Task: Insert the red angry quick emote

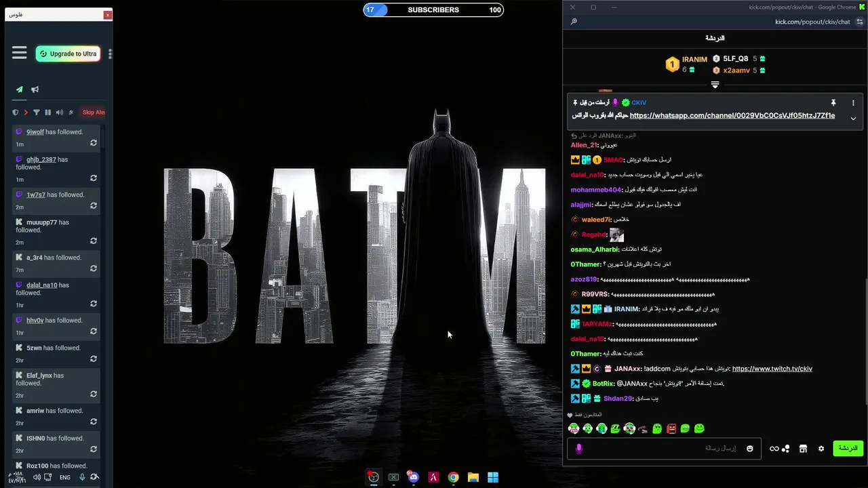Action: click(x=671, y=428)
